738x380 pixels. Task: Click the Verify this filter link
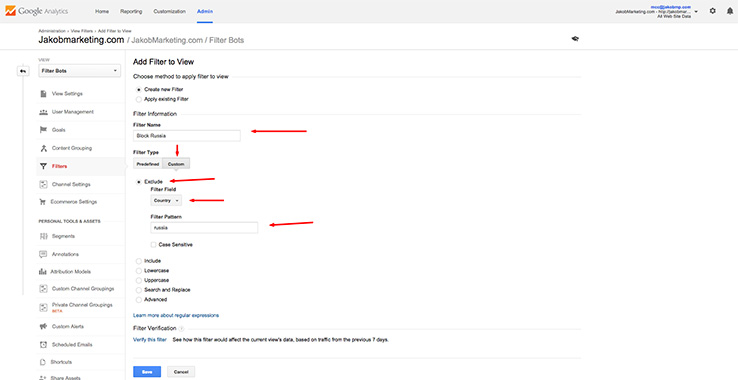(150, 340)
